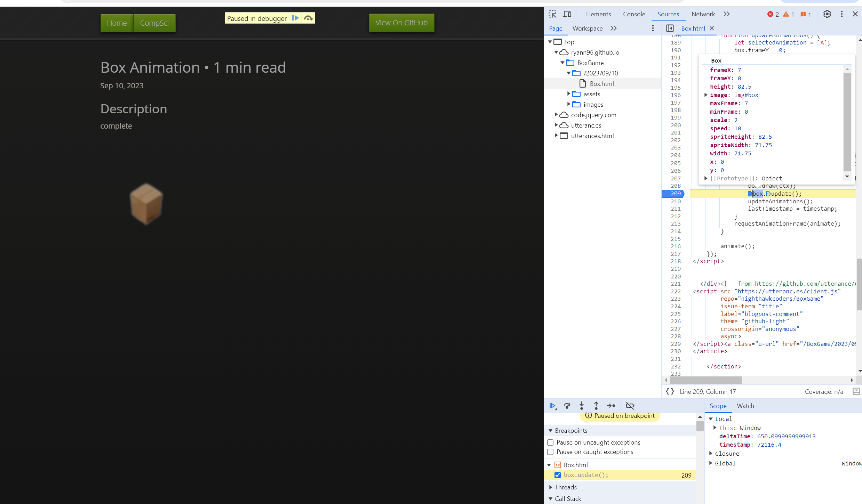Toggle the device toolbar icon
This screenshot has height=504, width=862.
pyautogui.click(x=567, y=14)
